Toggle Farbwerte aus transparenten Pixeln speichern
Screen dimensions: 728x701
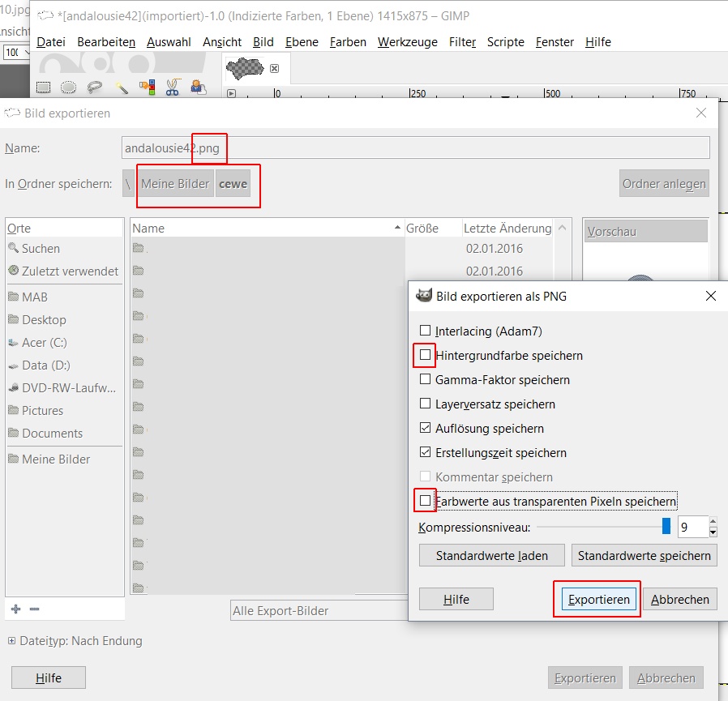[425, 501]
